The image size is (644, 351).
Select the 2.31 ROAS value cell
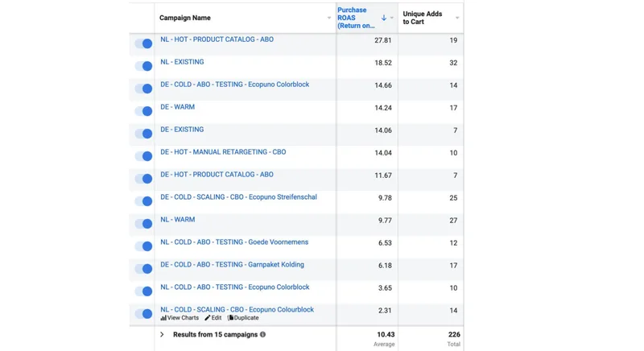(385, 311)
